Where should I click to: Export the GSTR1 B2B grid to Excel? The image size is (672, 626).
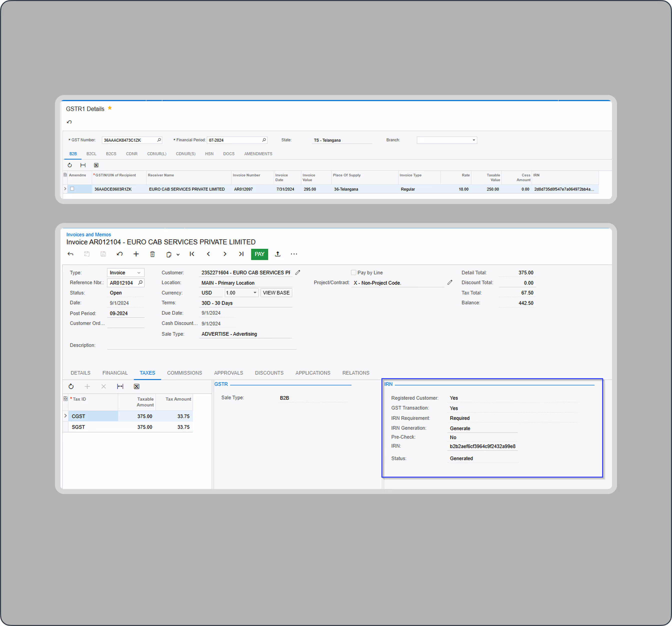pyautogui.click(x=96, y=165)
